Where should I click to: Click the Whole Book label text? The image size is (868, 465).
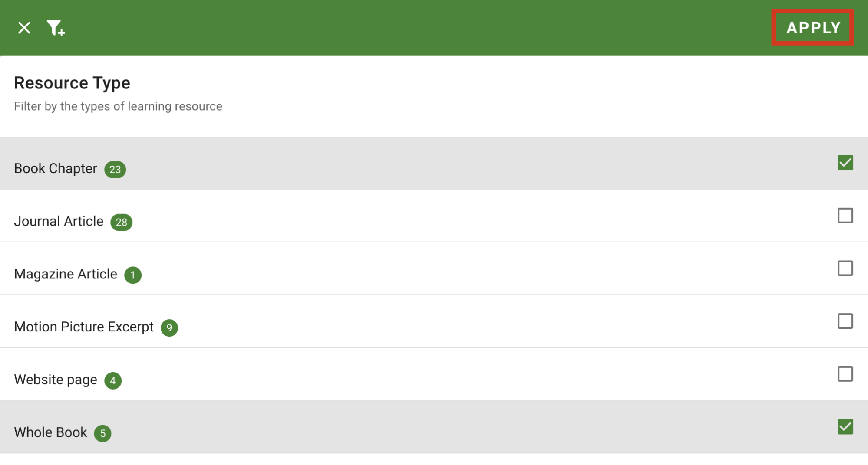coord(51,432)
